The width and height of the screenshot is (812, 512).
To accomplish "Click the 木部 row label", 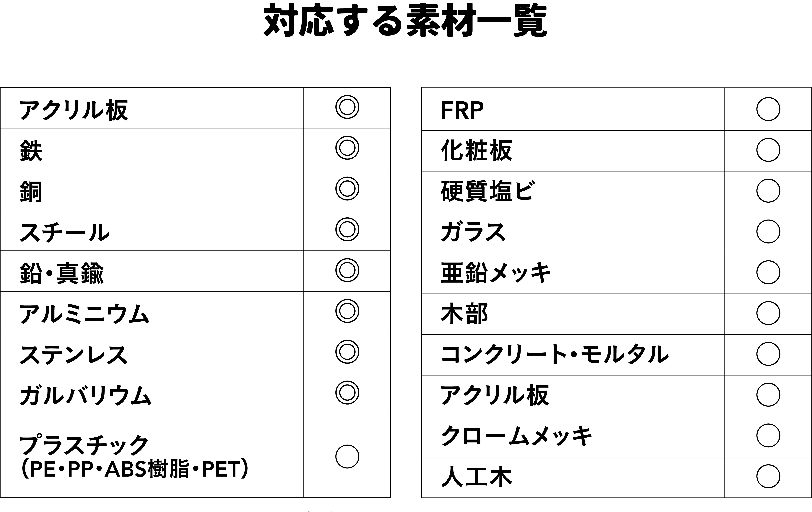I will [x=464, y=314].
